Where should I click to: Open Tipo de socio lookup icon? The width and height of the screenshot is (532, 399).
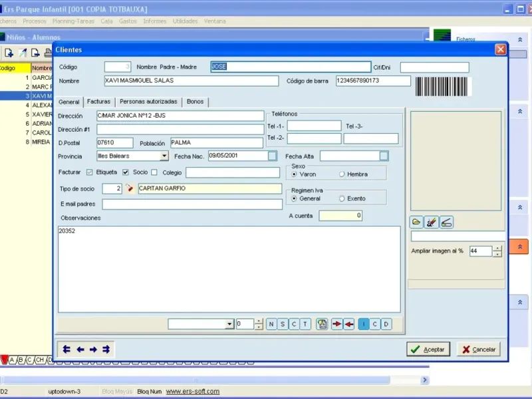129,188
